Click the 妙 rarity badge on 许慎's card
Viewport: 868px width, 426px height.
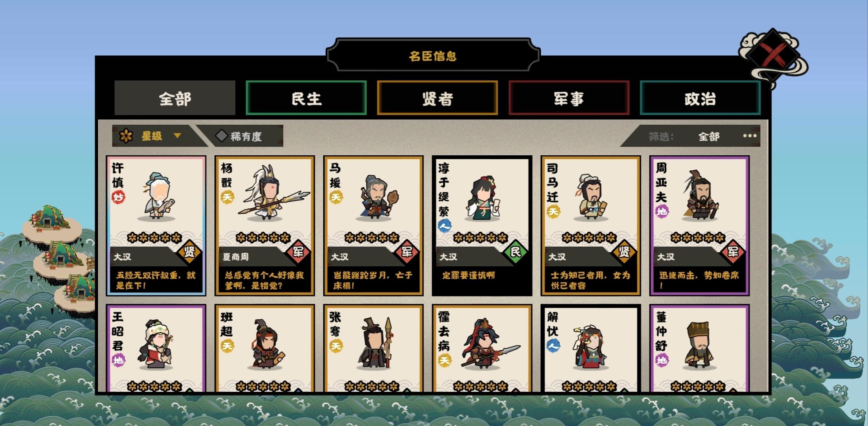118,197
